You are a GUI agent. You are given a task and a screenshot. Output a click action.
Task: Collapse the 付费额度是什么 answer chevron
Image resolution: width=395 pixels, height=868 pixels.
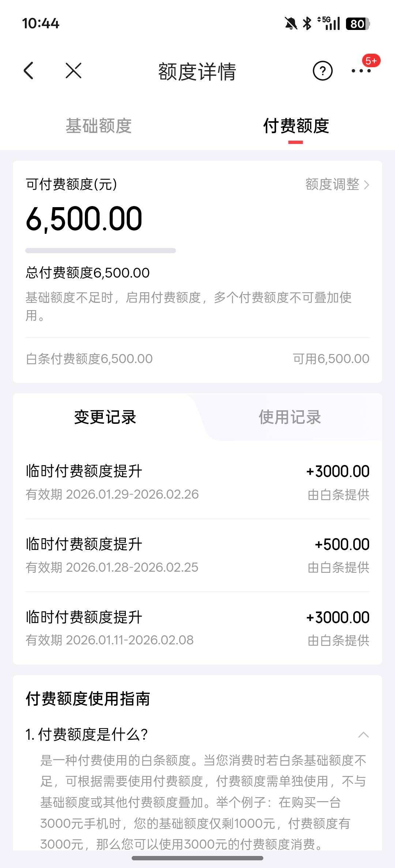[363, 735]
